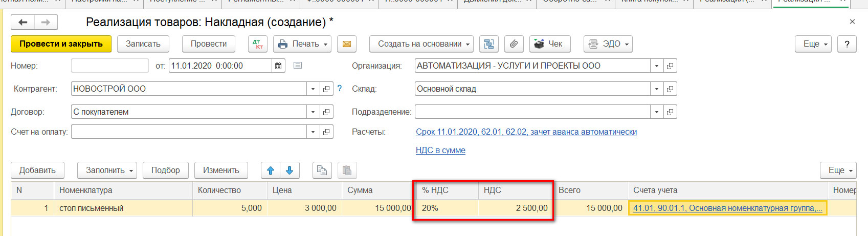This screenshot has width=868, height=236.
Task: Click the copy rows icon
Action: (x=322, y=170)
